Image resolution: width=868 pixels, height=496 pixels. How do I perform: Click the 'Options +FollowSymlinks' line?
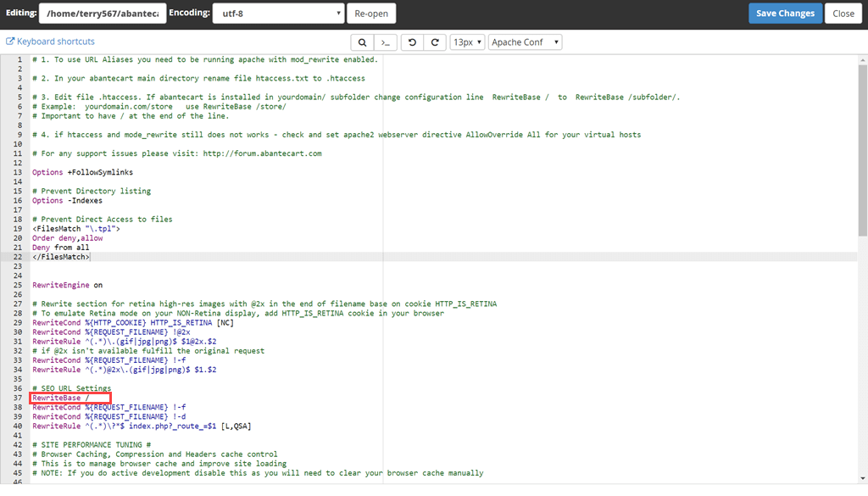pyautogui.click(x=82, y=172)
